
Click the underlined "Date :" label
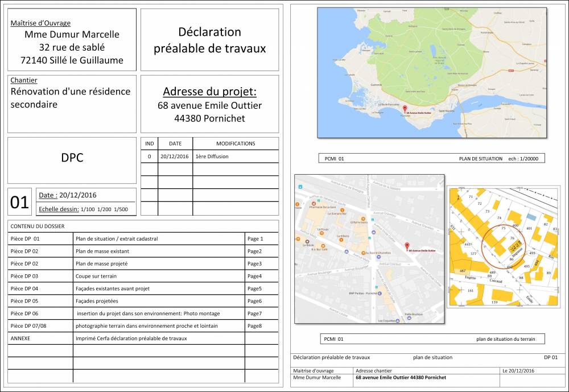pyautogui.click(x=48, y=195)
